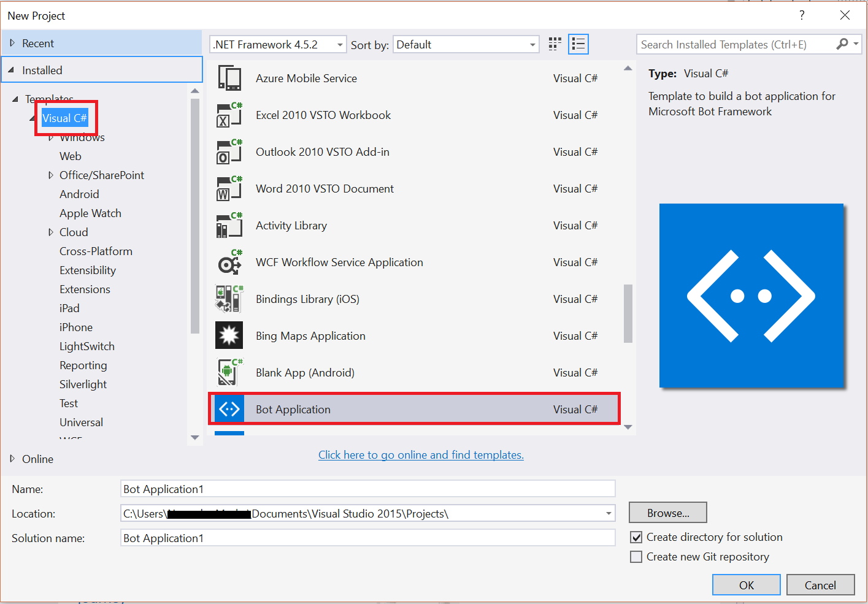Click the template list scroll up arrow

pos(628,68)
